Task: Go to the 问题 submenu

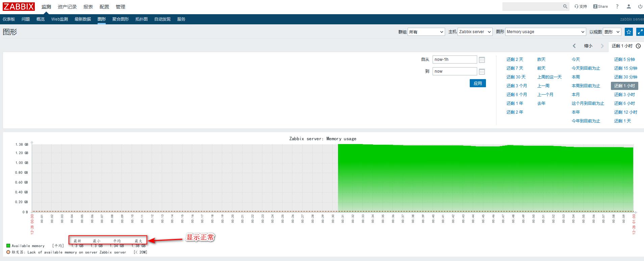Action: (x=26, y=19)
